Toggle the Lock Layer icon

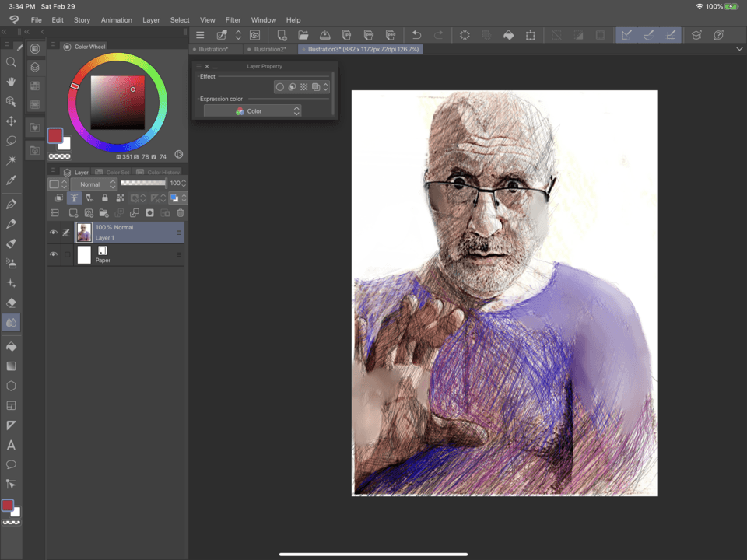coord(105,198)
